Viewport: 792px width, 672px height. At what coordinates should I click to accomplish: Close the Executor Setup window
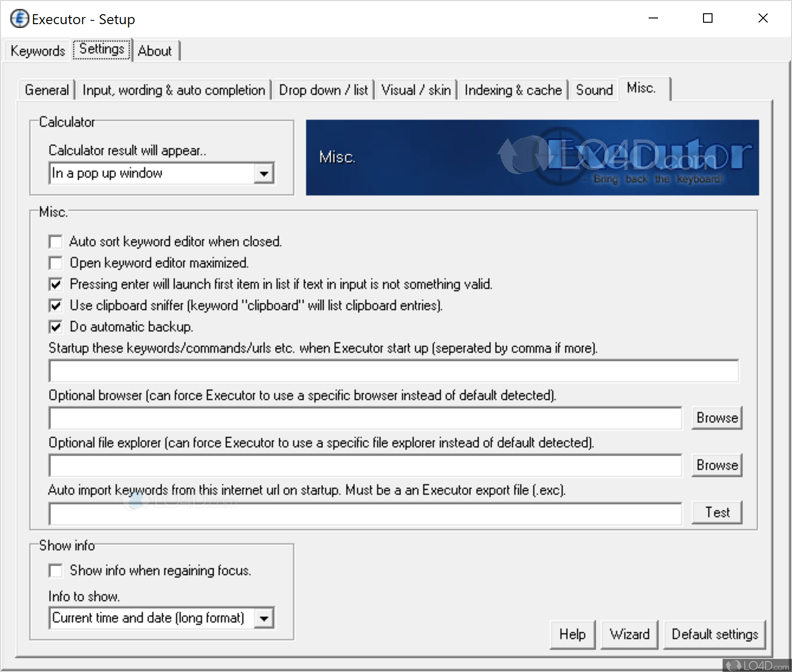763,18
